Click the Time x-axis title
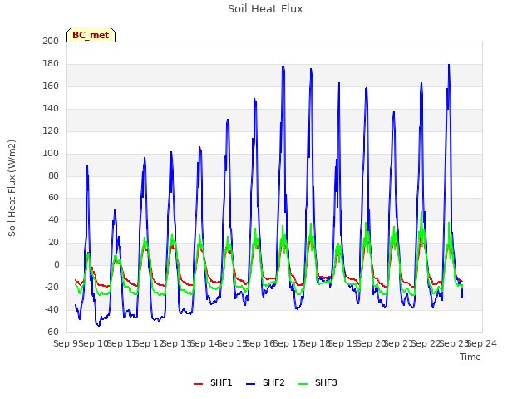This screenshot has width=532, height=399. pyautogui.click(x=470, y=357)
